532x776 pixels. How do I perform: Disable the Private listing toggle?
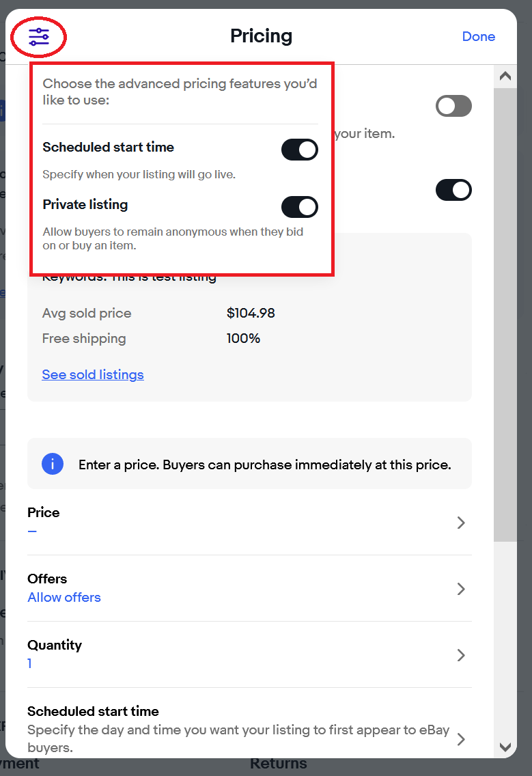point(299,207)
